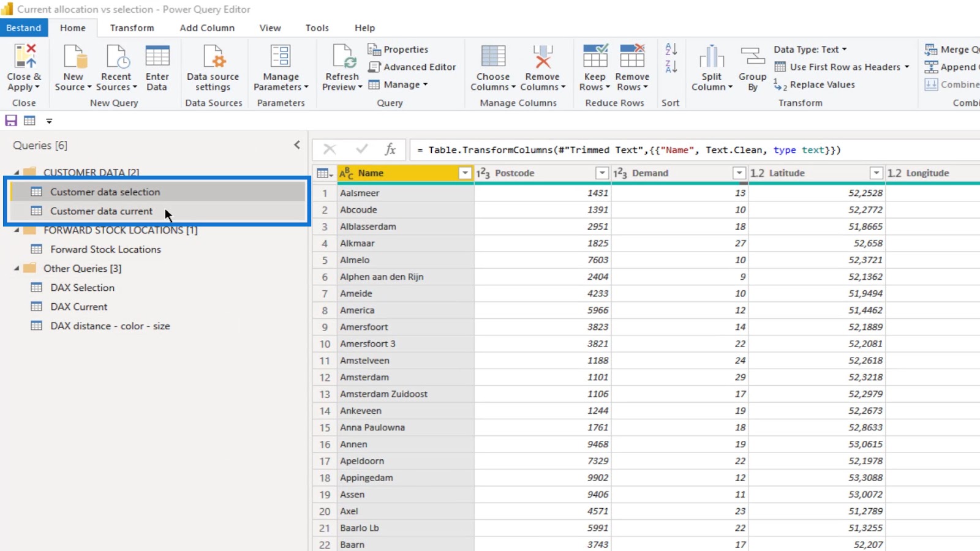Image resolution: width=980 pixels, height=551 pixels.
Task: Click the Group By icon
Action: [752, 56]
